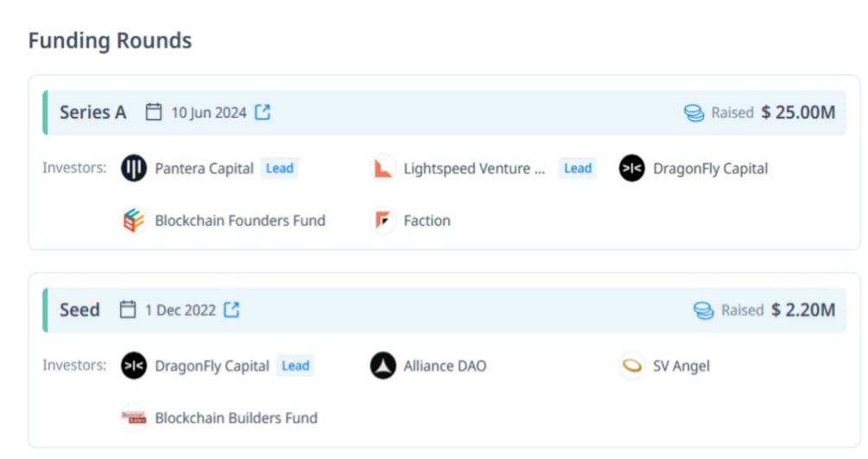Click the DragonFly Capital logo in Series A
The image size is (868, 459).
[631, 168]
